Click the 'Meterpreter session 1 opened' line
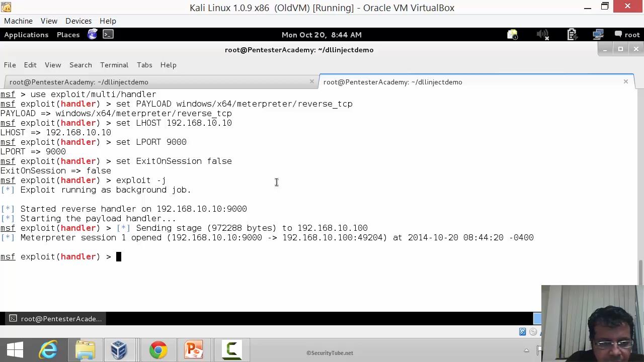 [x=267, y=238]
